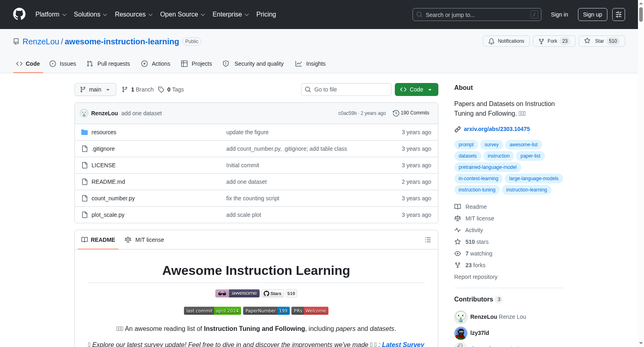Click the repository icon before RenzeLou
The width and height of the screenshot is (644, 347).
click(16, 42)
